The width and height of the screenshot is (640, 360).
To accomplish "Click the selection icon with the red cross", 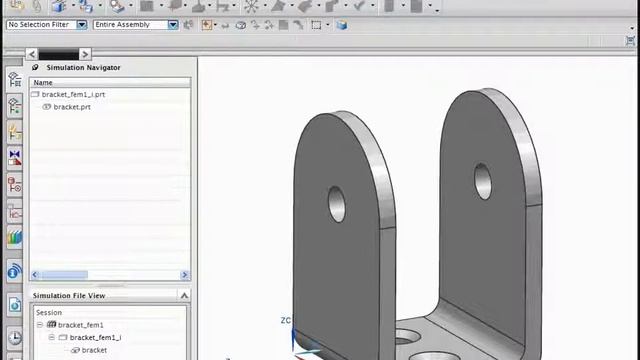I will coord(207,25).
